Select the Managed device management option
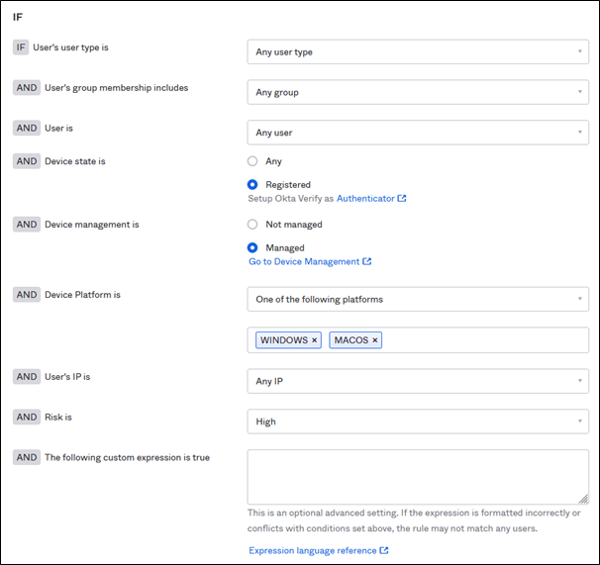Screen dimensions: 600x565 point(254,248)
